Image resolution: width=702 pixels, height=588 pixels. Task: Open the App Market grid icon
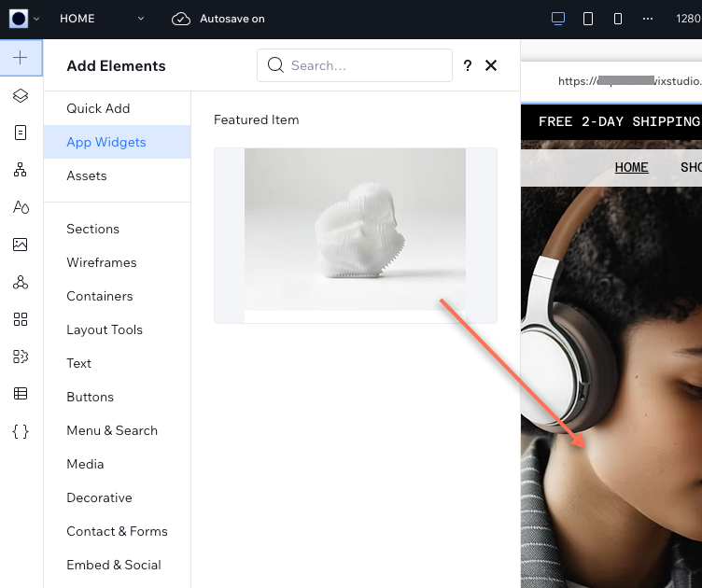(21, 319)
